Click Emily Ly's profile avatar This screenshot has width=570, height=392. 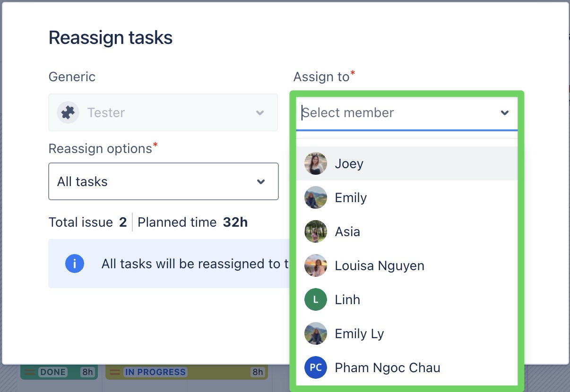316,333
